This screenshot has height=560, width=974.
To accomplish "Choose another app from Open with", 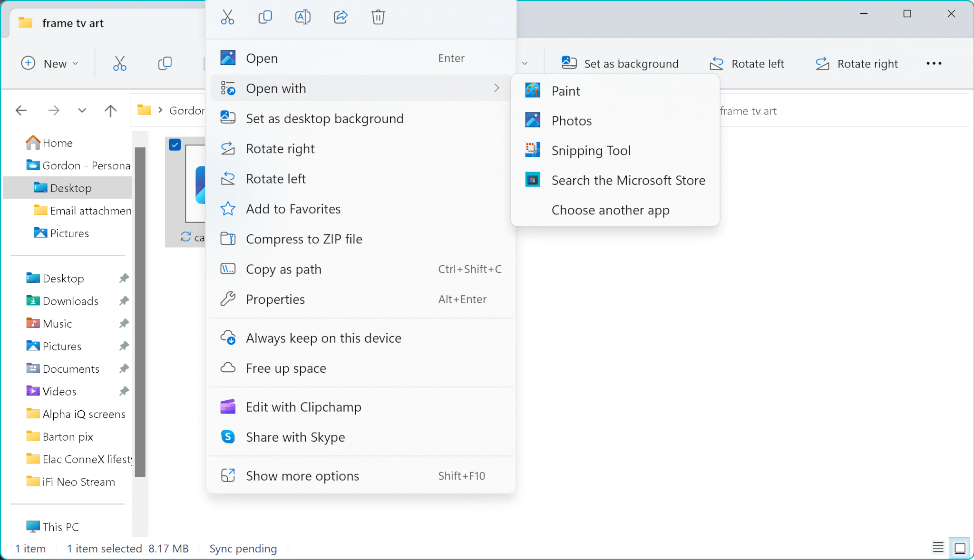I will pyautogui.click(x=610, y=210).
